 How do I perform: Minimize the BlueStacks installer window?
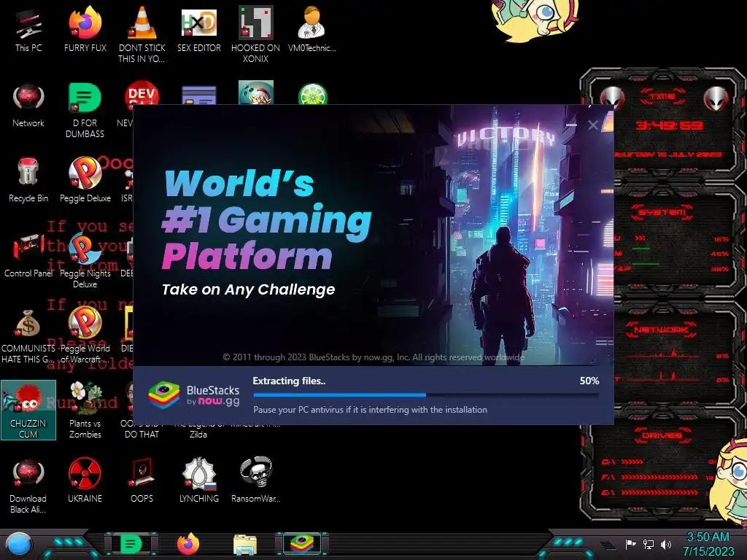[x=570, y=125]
